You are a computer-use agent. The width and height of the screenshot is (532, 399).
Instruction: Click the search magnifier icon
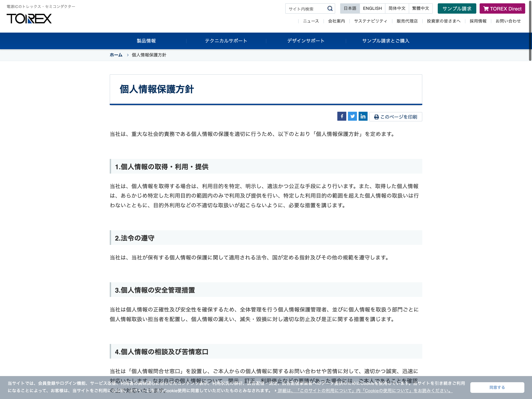pyautogui.click(x=330, y=9)
